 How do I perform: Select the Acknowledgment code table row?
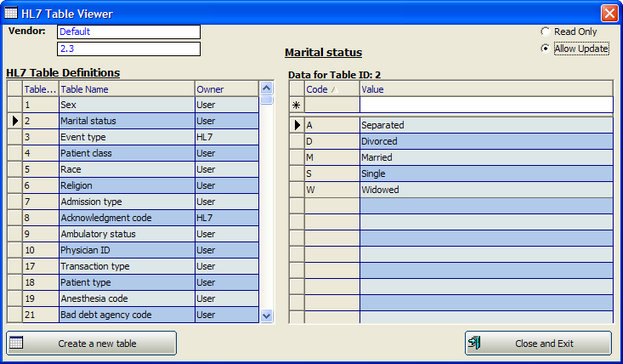(x=133, y=218)
